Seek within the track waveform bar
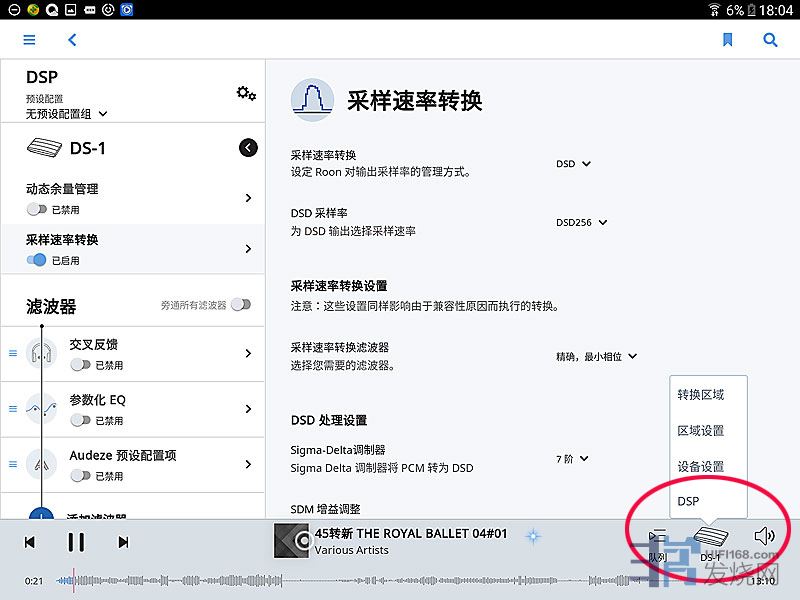Screen dimensions: 800x600 (x=400, y=580)
